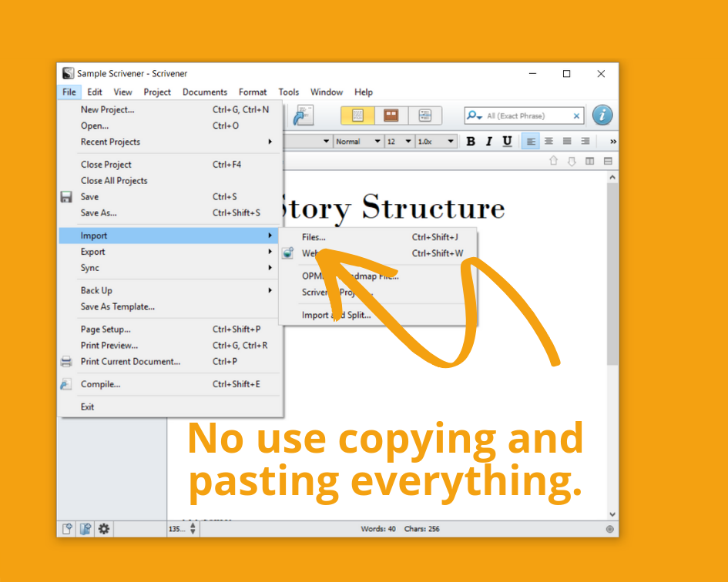Select Close Project menu entry
The height and width of the screenshot is (582, 728).
(170, 165)
